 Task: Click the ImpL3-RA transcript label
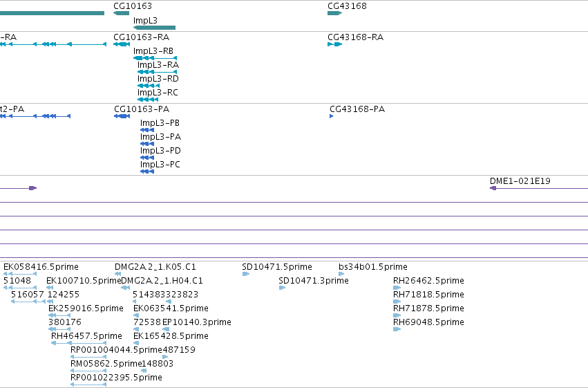[x=158, y=65]
